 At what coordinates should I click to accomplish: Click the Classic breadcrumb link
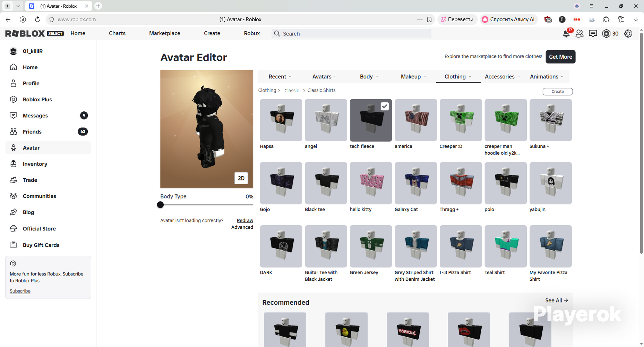[292, 91]
